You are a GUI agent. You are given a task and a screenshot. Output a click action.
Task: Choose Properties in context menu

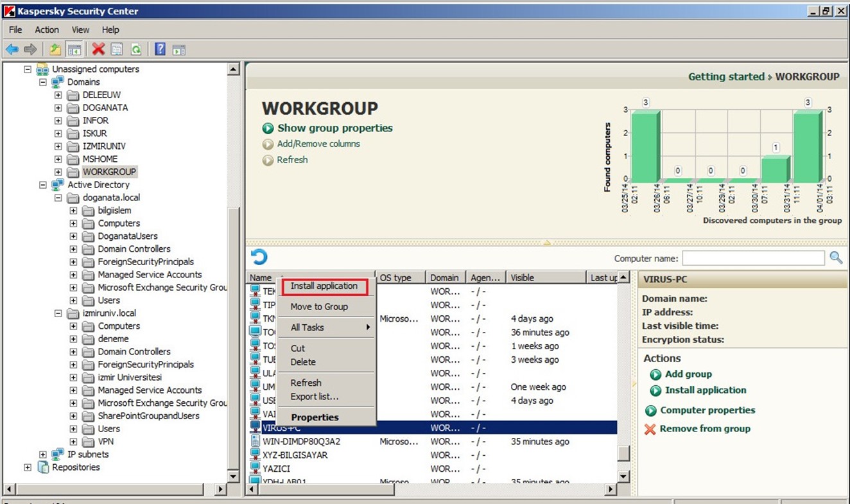click(x=326, y=417)
